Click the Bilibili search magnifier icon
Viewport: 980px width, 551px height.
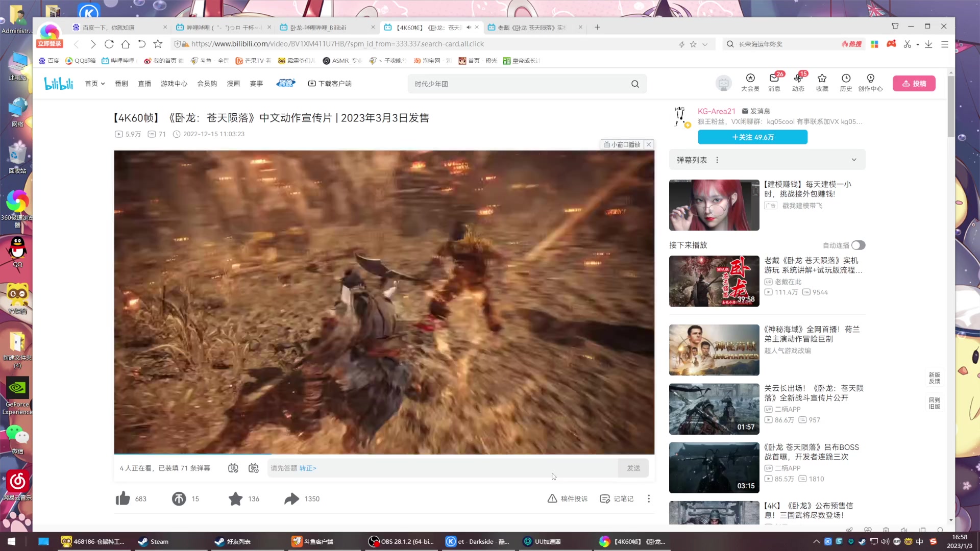[x=635, y=84]
